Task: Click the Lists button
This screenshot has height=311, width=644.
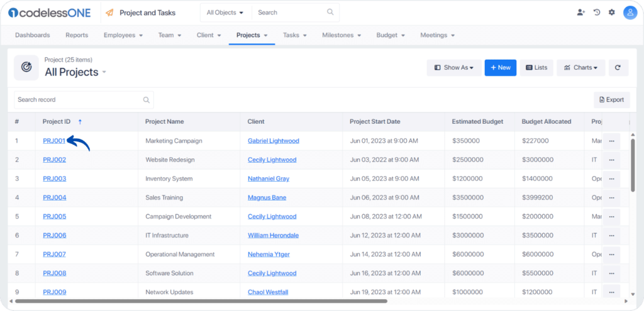Action: point(537,68)
